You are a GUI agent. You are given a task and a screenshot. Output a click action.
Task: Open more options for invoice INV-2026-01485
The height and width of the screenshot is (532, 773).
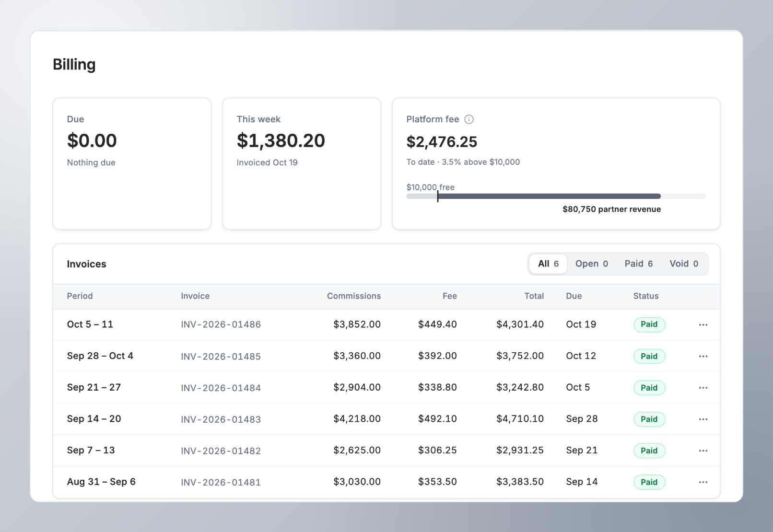703,357
